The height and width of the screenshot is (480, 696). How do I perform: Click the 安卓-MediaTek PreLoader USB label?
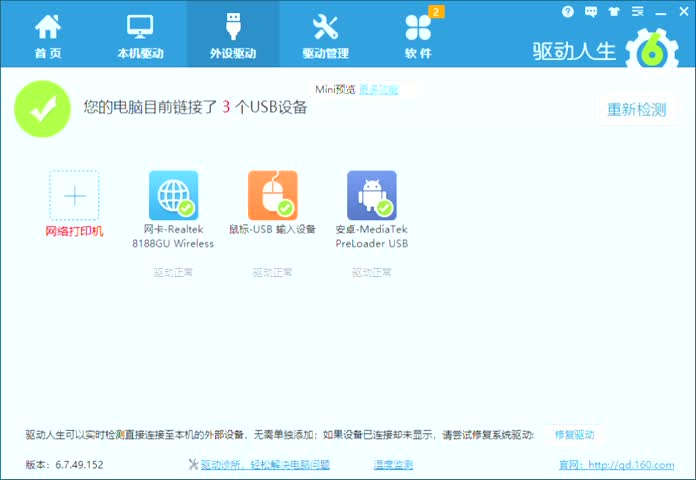pyautogui.click(x=372, y=236)
